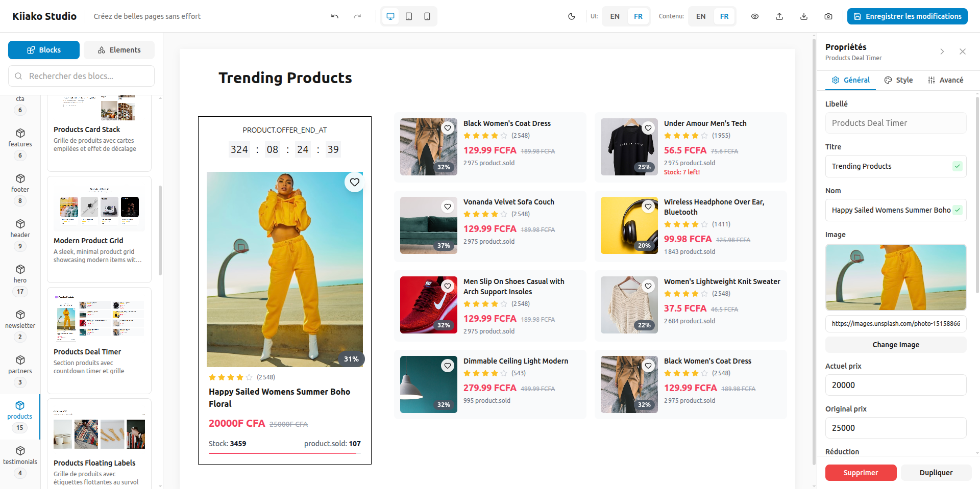Screen dimensions: 980x489
Task: Close the Propriétés panel
Action: point(963,52)
